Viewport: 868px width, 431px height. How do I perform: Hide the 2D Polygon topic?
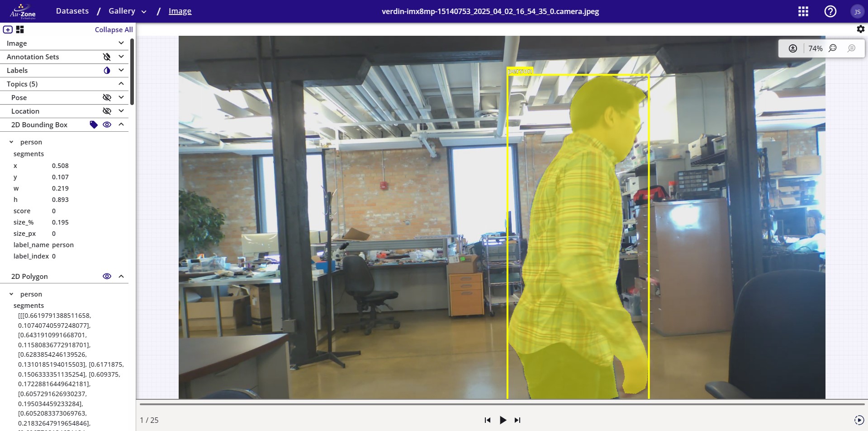(107, 276)
